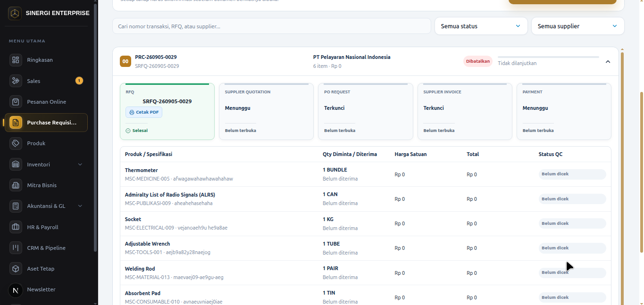Click the Socket product name

133,219
